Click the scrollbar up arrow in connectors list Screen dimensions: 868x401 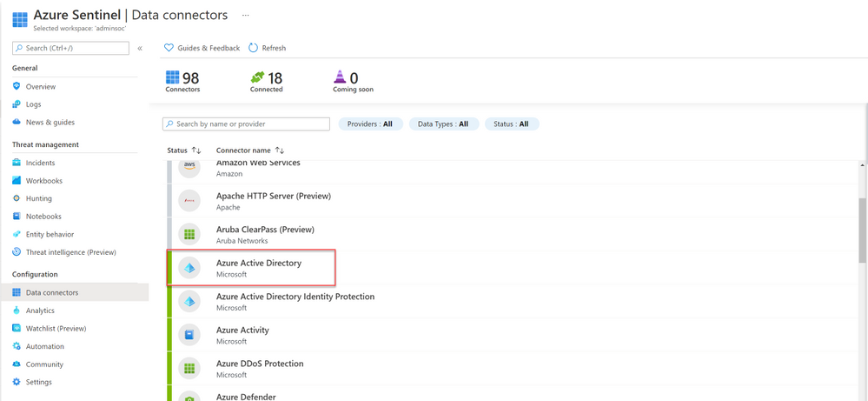click(863, 164)
